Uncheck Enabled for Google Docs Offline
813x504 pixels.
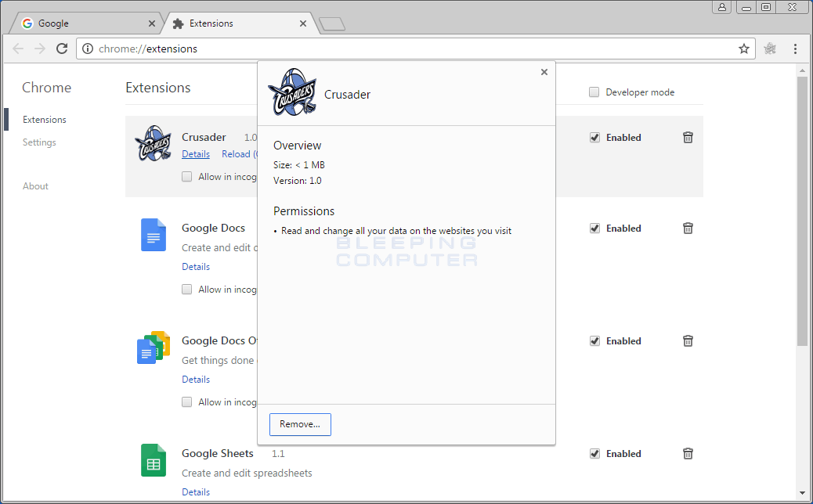point(594,341)
